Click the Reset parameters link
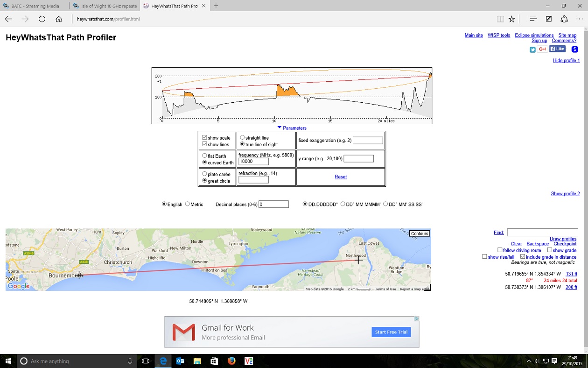Screen dimensions: 588x368 pyautogui.click(x=341, y=177)
